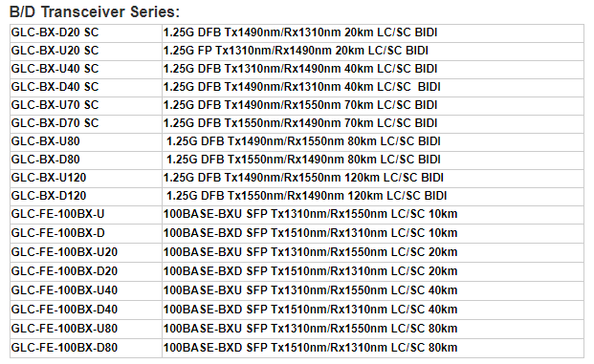Select the GLC-BX-U120 model cell

(x=86, y=179)
